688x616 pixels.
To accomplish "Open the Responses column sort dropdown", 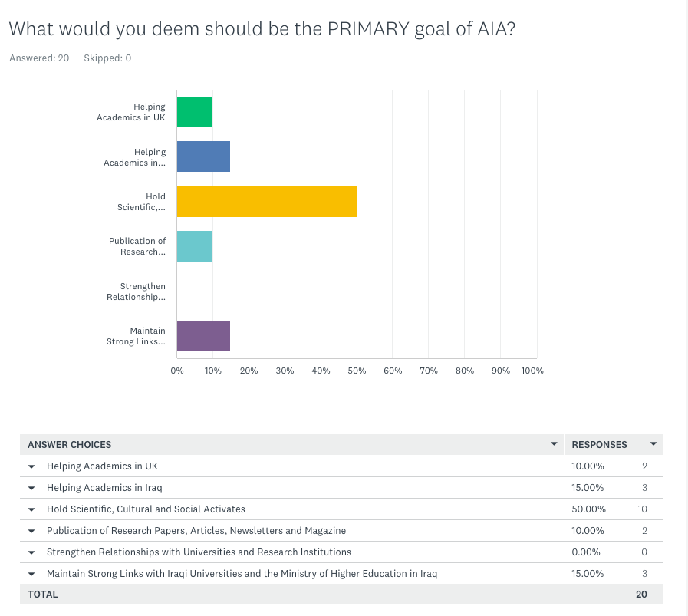I will point(653,444).
